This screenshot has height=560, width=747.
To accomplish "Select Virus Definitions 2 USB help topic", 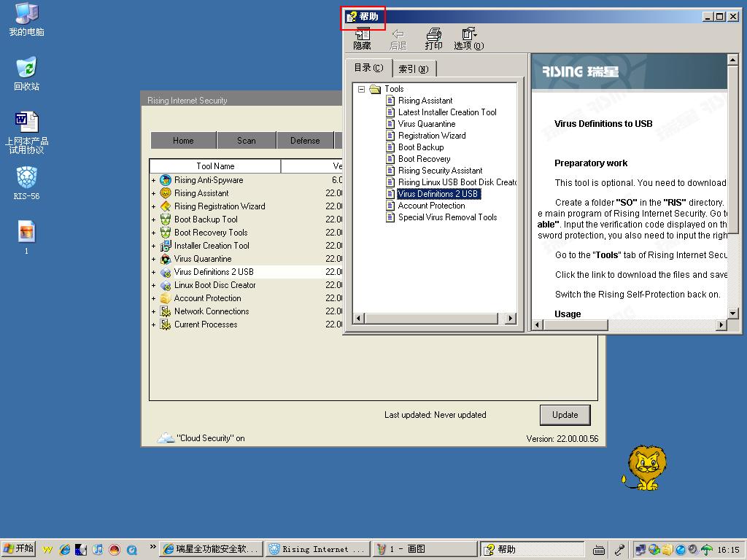I will point(438,194).
